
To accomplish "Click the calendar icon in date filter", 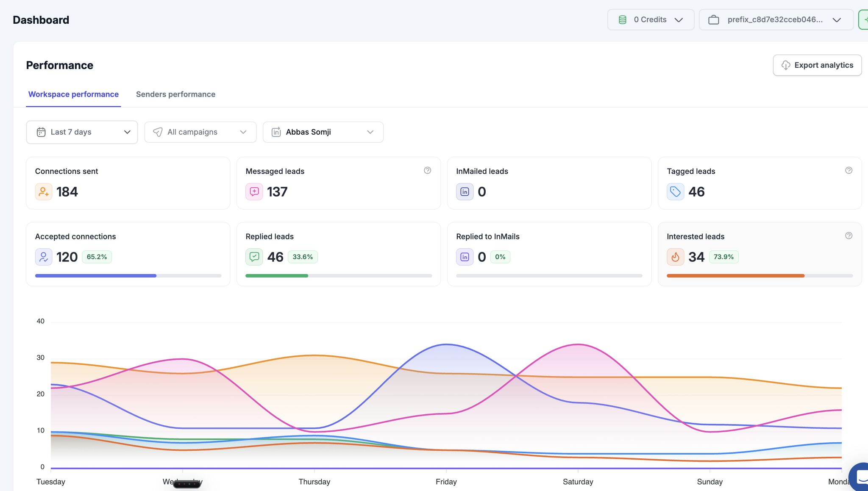I will (x=41, y=132).
